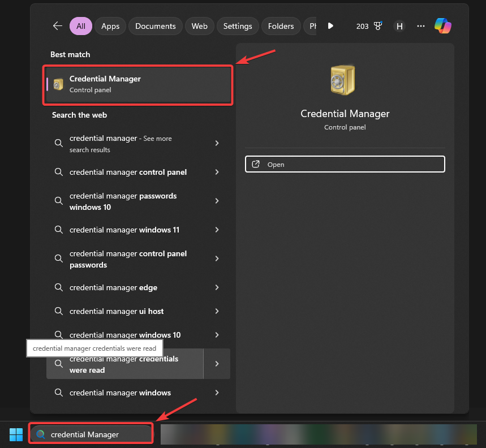
Task: Click the Open button for Credential Manager
Action: click(x=345, y=164)
